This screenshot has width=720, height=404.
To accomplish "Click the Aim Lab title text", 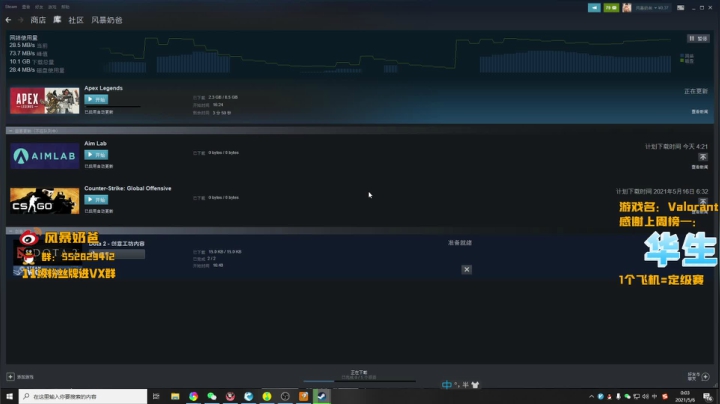I will tap(96, 143).
